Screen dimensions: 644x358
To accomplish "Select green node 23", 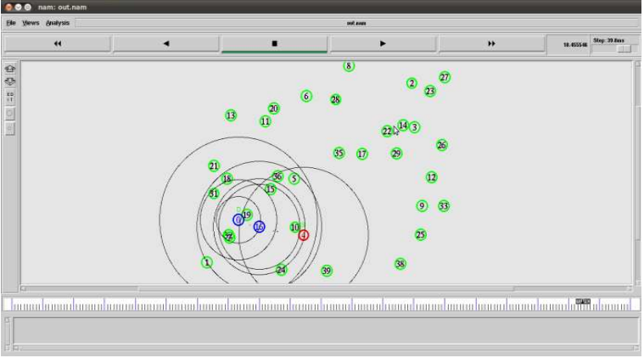I will click(430, 91).
